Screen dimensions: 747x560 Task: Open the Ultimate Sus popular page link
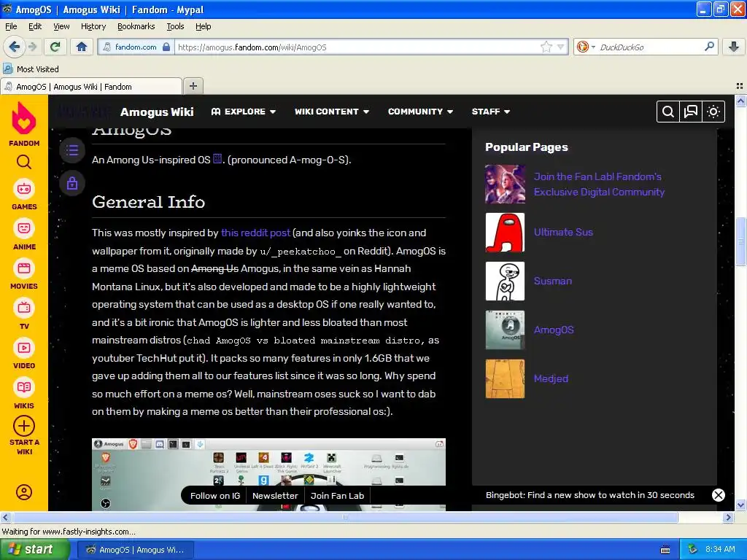(x=563, y=233)
